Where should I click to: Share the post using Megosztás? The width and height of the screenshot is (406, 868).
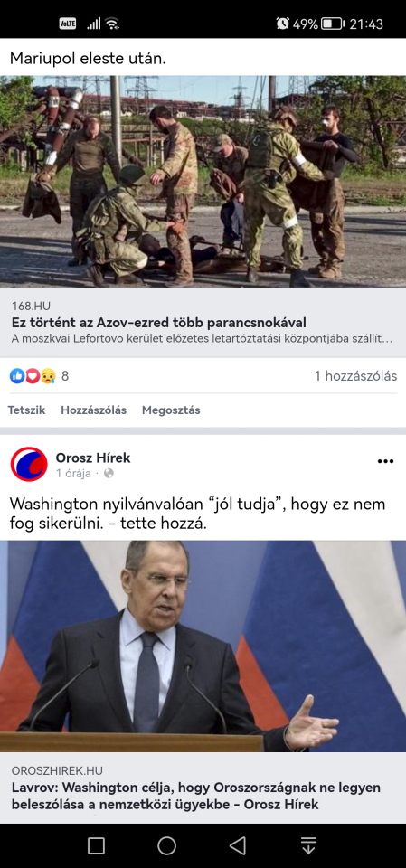(x=171, y=410)
